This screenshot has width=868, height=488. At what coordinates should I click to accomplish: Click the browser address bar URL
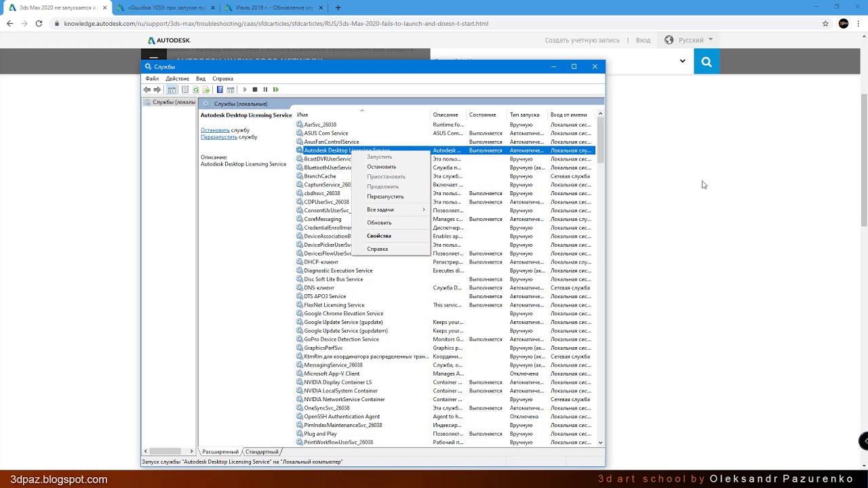(276, 24)
